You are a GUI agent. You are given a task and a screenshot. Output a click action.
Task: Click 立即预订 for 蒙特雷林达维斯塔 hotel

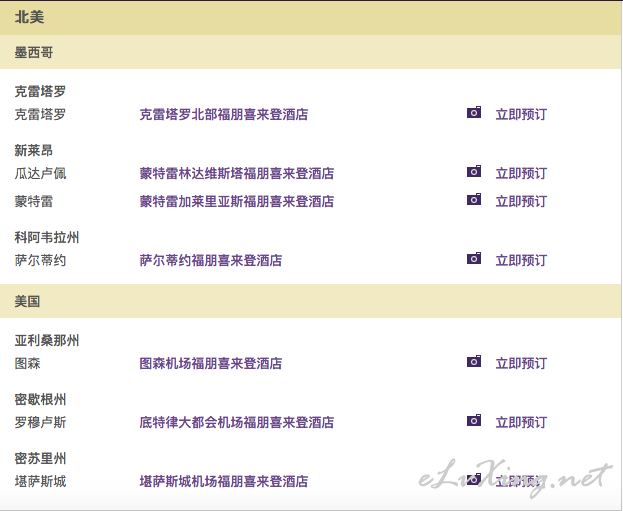(521, 173)
